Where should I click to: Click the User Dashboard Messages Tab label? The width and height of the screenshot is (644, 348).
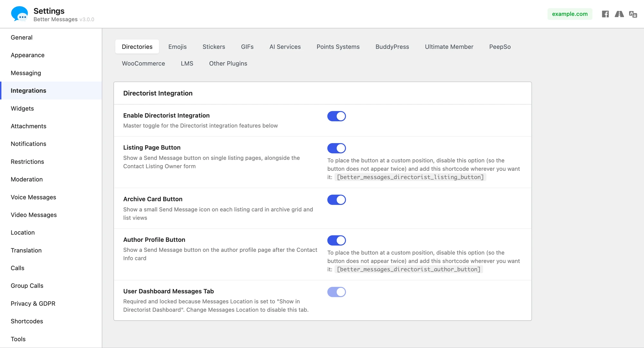[168, 291]
